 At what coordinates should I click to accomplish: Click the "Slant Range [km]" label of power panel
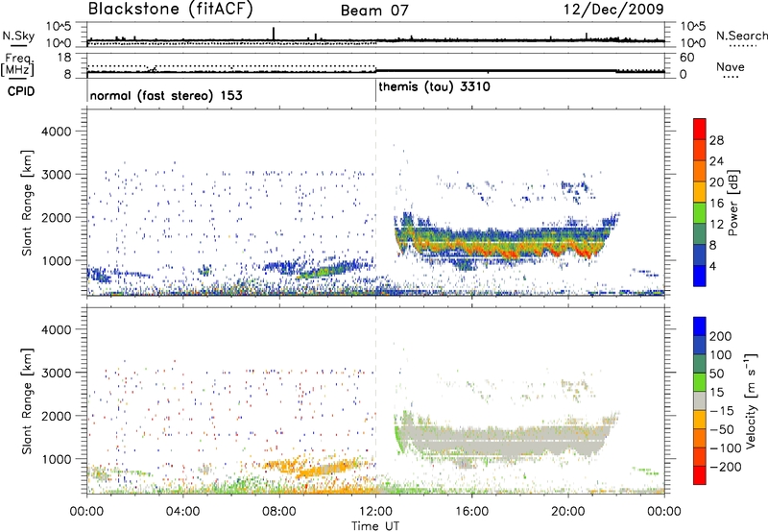(27, 203)
